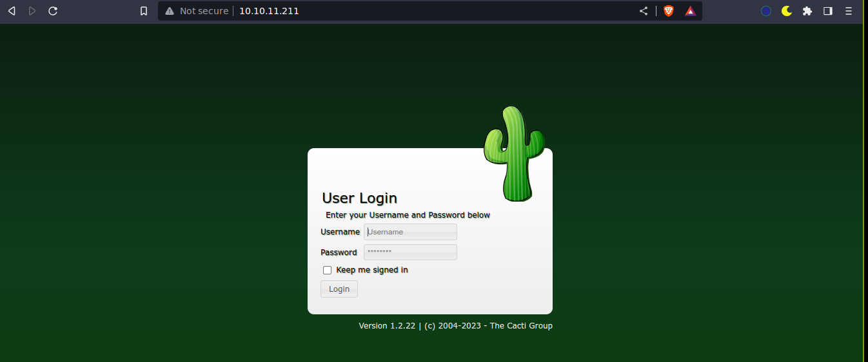Click the Not secure warning triangle
The width and height of the screenshot is (868, 362).
coord(170,11)
